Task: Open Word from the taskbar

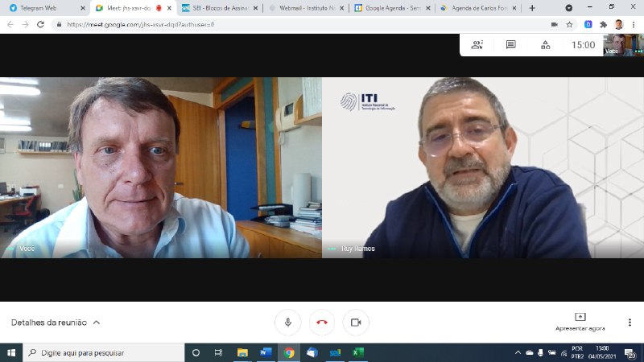Action: tap(266, 352)
